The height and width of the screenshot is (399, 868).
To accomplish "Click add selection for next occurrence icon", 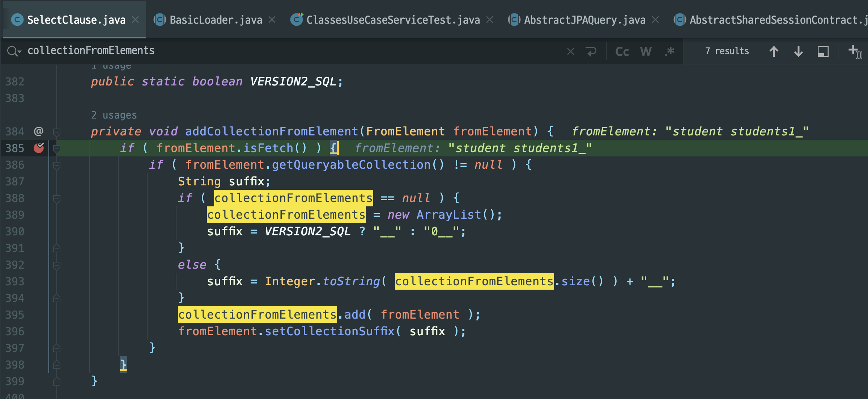I will tap(855, 51).
